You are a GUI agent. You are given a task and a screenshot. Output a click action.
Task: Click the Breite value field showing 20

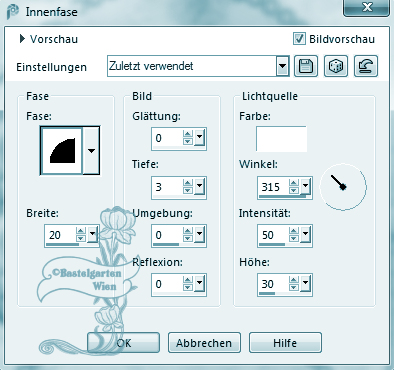pyautogui.click(x=61, y=235)
